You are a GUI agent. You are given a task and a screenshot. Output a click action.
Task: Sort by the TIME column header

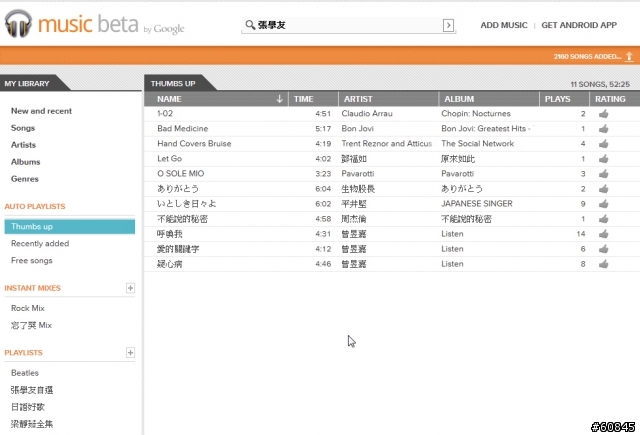313,99
